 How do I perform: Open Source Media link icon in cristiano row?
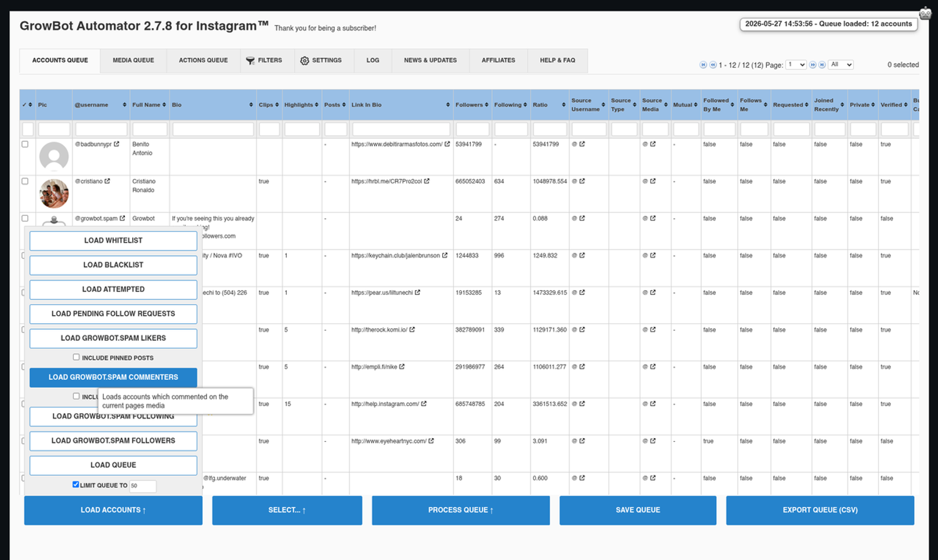[x=653, y=181]
